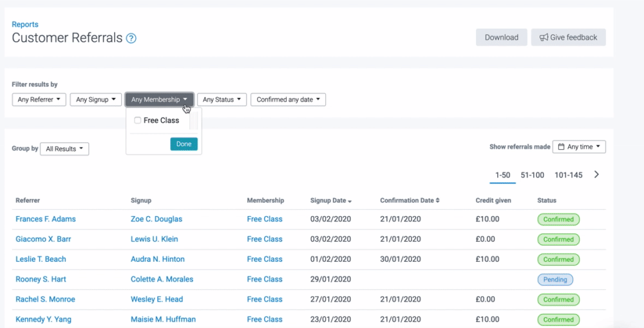Screen dimensions: 644x328
Task: Open the Any time date range picker
Action: [x=579, y=147]
